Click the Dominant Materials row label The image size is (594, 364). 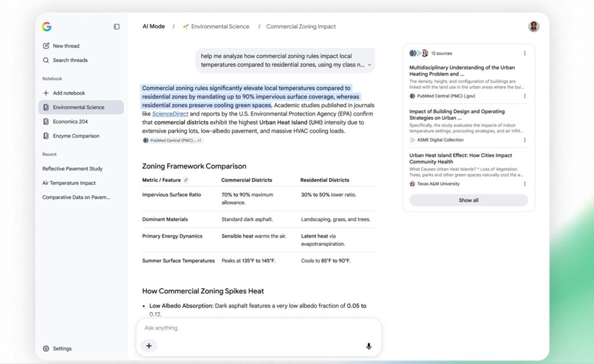coord(165,219)
